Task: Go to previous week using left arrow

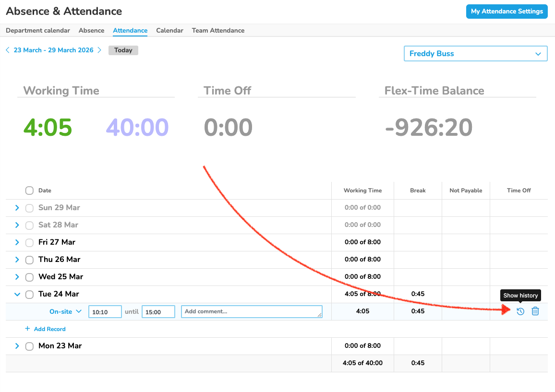Action: [8, 50]
